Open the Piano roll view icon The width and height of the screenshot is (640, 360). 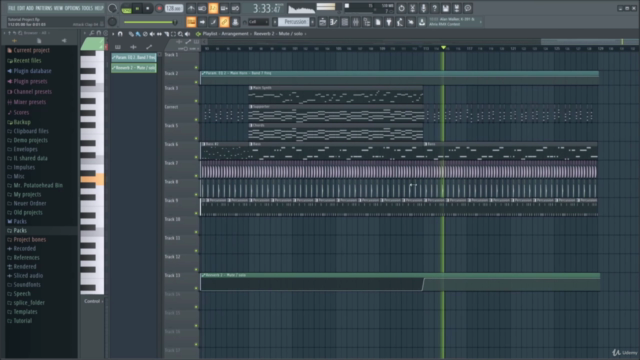pos(333,22)
